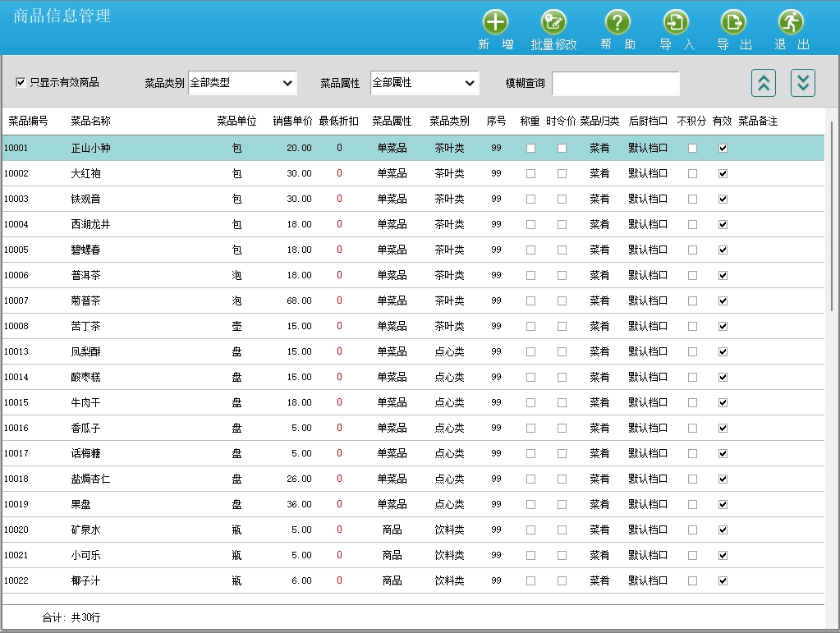Click the 菜品名称 column header
Image resolution: width=840 pixels, height=633 pixels.
[90, 122]
